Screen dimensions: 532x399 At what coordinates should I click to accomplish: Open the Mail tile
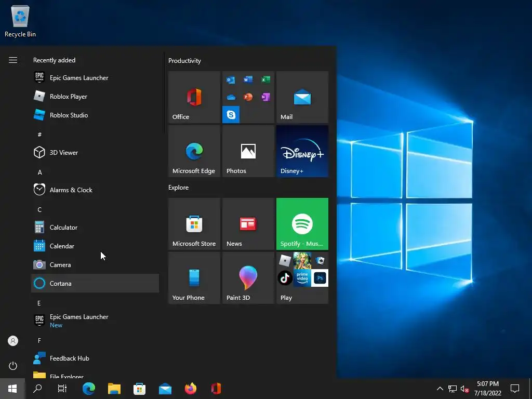coord(302,97)
